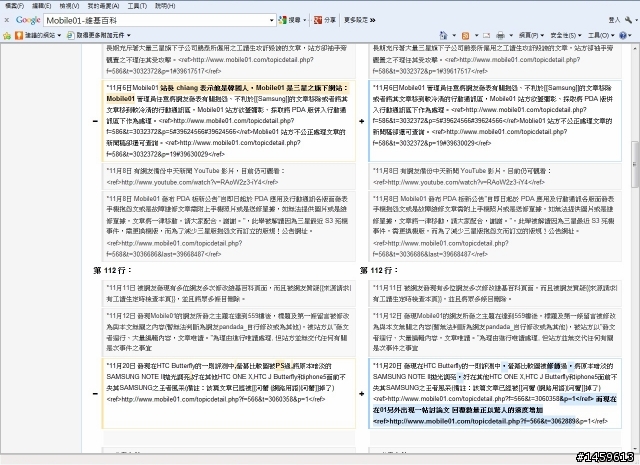Open the 我的最愛(A) menu
The height and width of the screenshot is (465, 640).
(103, 6)
